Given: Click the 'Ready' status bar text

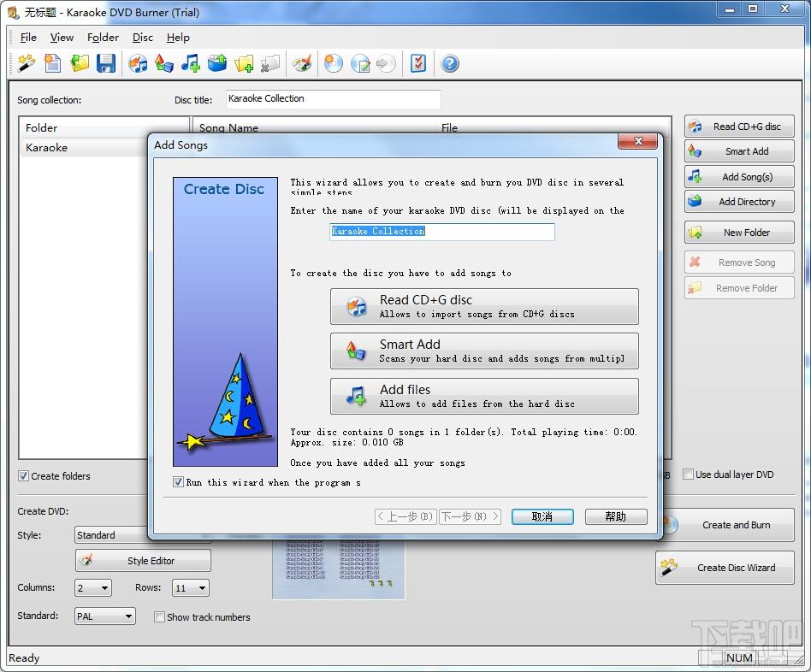Looking at the screenshot, I should coord(24,658).
